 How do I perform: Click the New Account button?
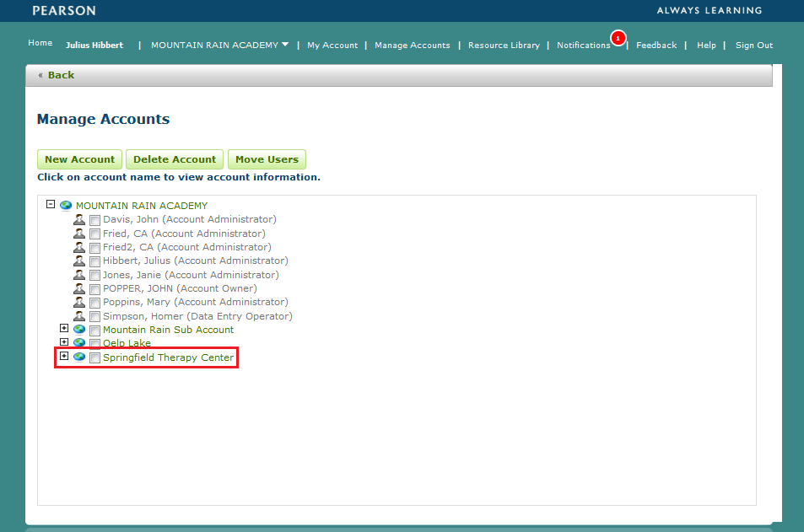[x=79, y=159]
